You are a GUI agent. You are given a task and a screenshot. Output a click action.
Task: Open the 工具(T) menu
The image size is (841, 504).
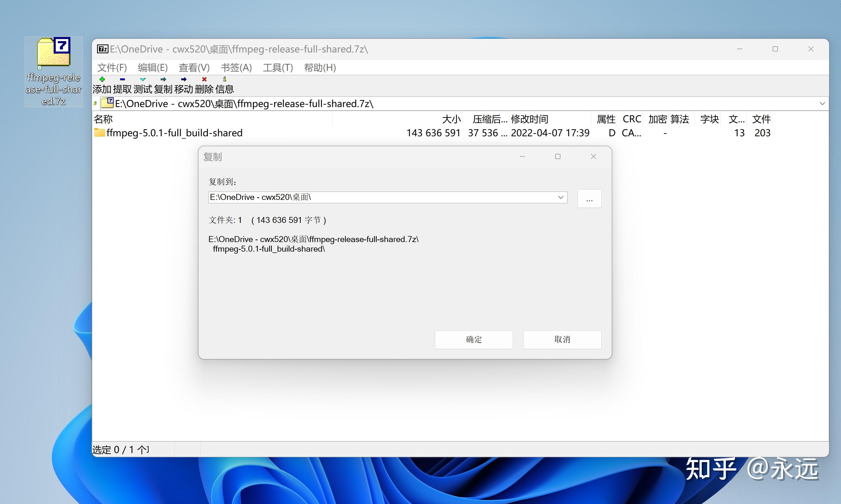pyautogui.click(x=278, y=67)
